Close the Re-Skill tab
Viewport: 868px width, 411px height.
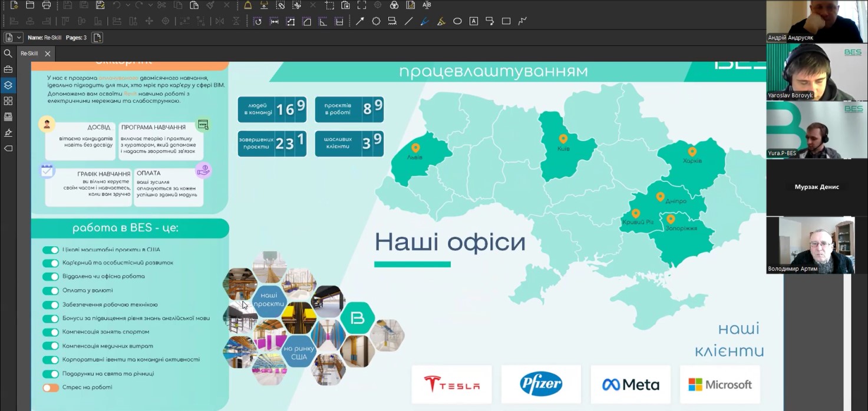click(x=48, y=54)
